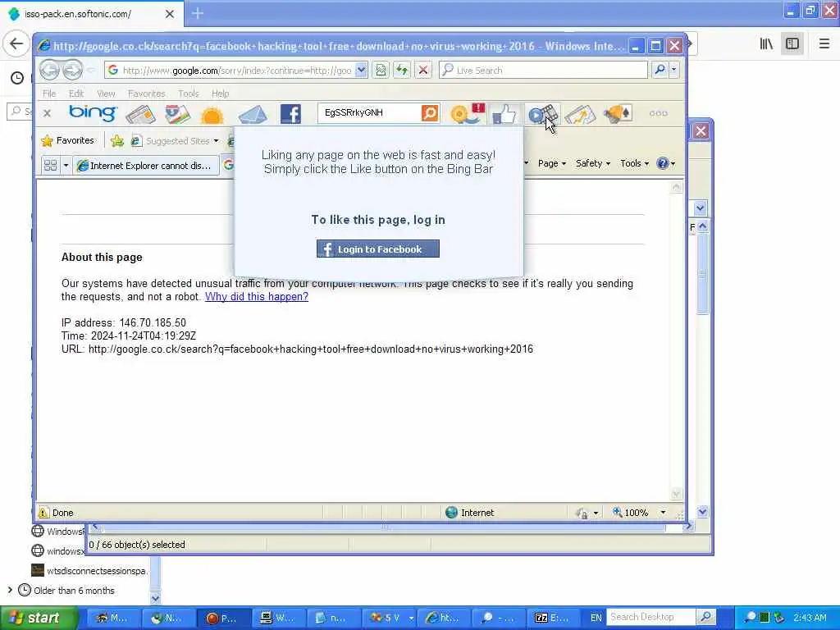Open Firefox library icon in toolbar
This screenshot has height=630, width=840.
766,43
